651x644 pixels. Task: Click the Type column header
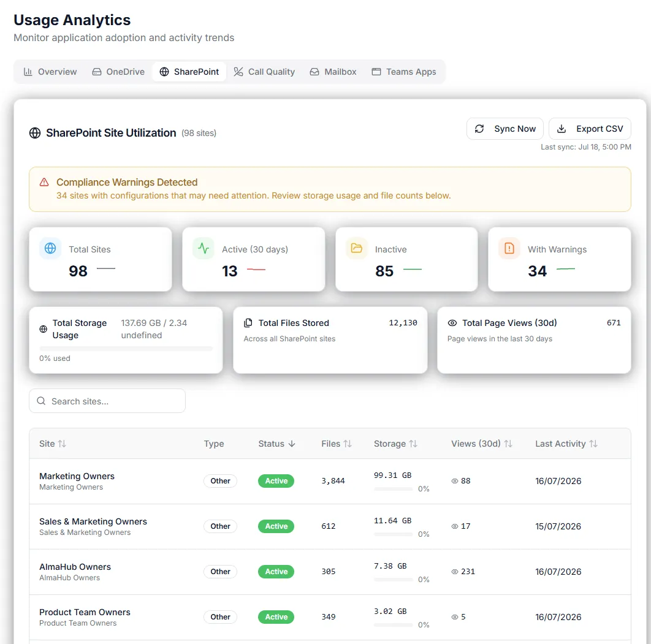[x=214, y=444]
